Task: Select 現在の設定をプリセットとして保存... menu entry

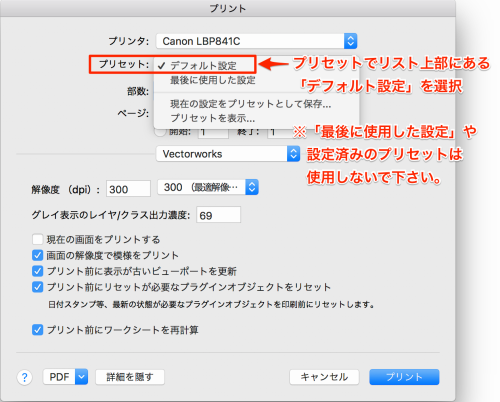Action: (x=251, y=104)
